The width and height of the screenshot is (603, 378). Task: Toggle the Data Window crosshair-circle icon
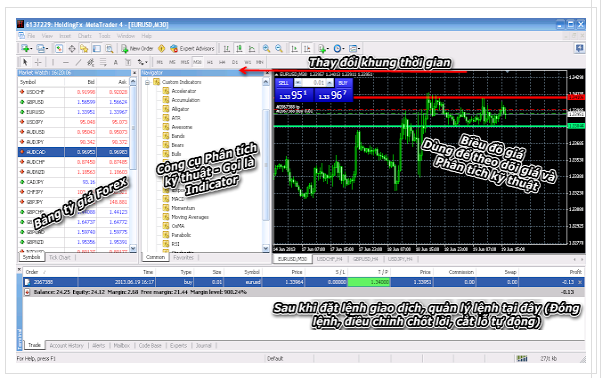72,48
